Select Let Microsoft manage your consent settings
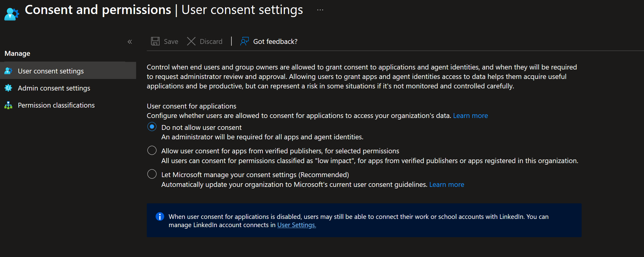Viewport: 644px width, 257px height. [x=152, y=174]
